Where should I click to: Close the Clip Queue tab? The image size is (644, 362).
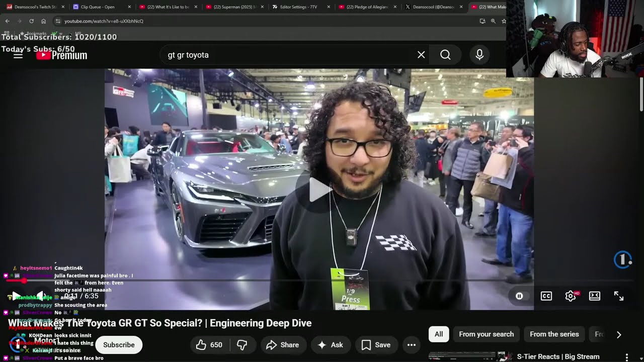tap(129, 7)
